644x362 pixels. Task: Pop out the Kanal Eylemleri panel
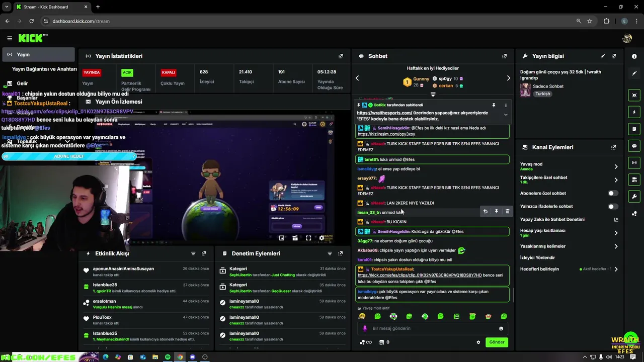614,147
